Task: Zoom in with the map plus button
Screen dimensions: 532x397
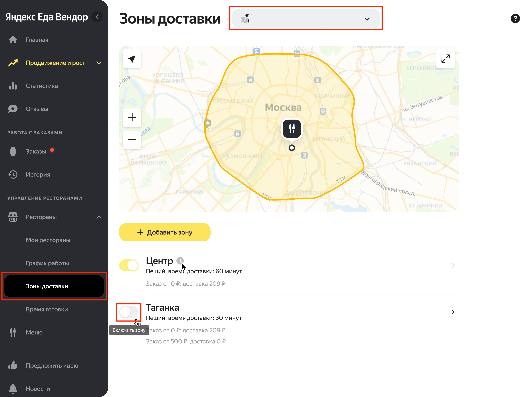Action: tap(132, 118)
